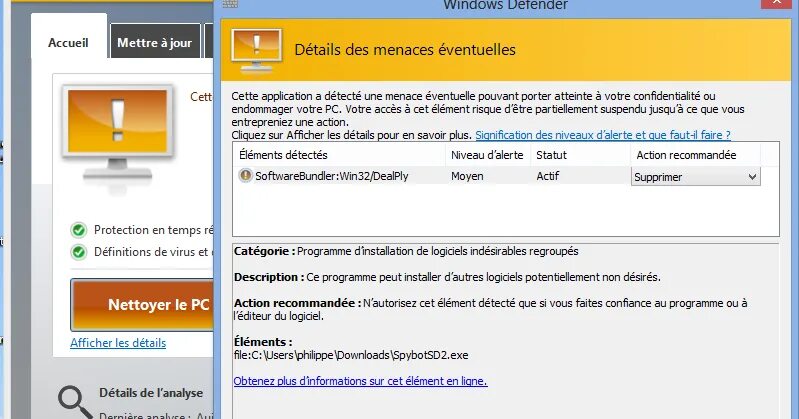Click the Actif status cell
Image resolution: width=799 pixels, height=419 pixels.
click(548, 176)
